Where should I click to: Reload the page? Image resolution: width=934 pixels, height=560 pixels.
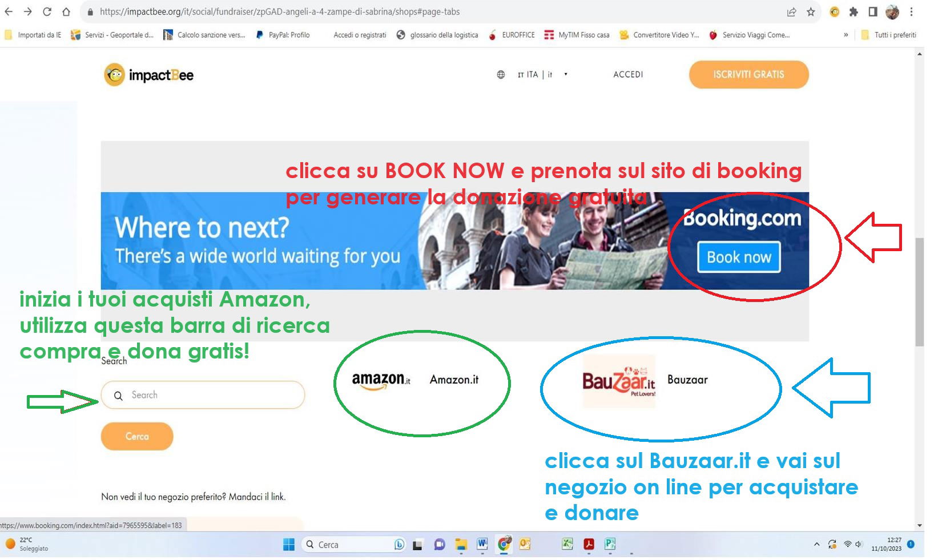(x=47, y=11)
